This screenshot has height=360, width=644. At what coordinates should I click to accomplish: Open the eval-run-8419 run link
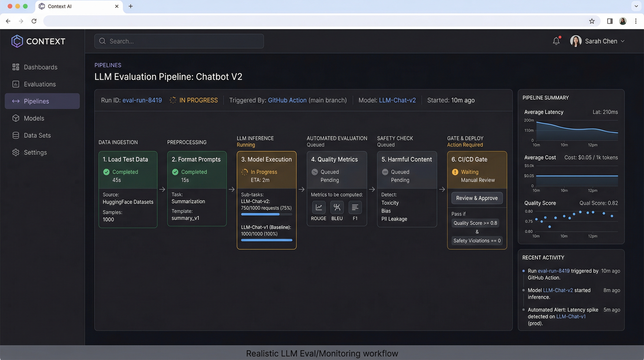(x=142, y=100)
